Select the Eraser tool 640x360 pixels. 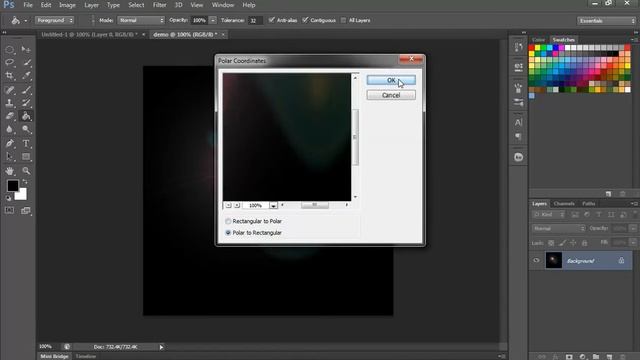pyautogui.click(x=9, y=116)
